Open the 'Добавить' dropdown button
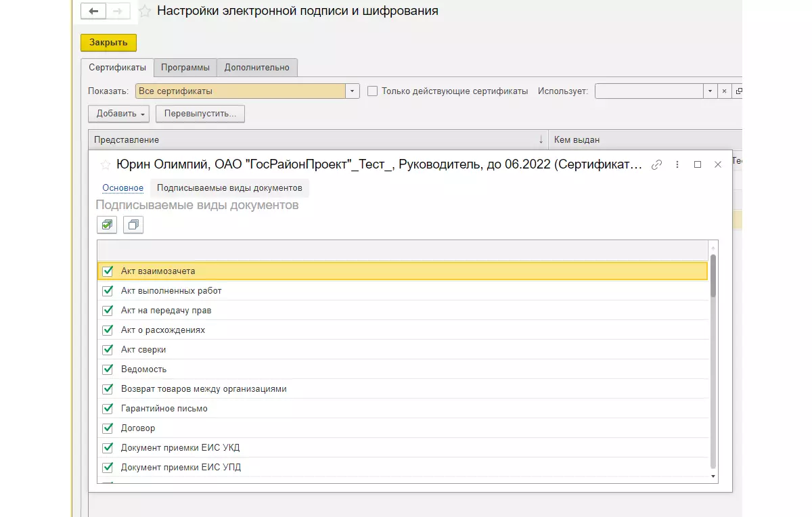 [x=118, y=114]
